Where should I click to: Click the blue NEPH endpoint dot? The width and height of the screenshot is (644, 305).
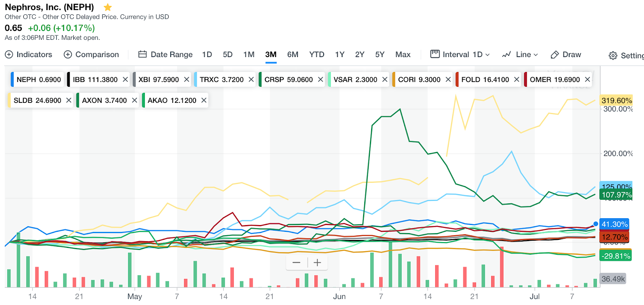pos(596,224)
